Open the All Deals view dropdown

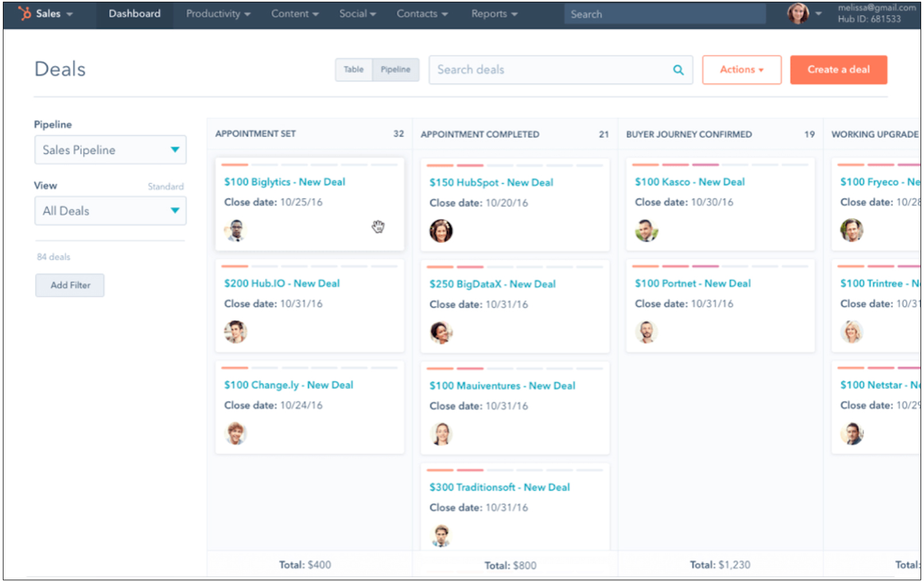110,211
